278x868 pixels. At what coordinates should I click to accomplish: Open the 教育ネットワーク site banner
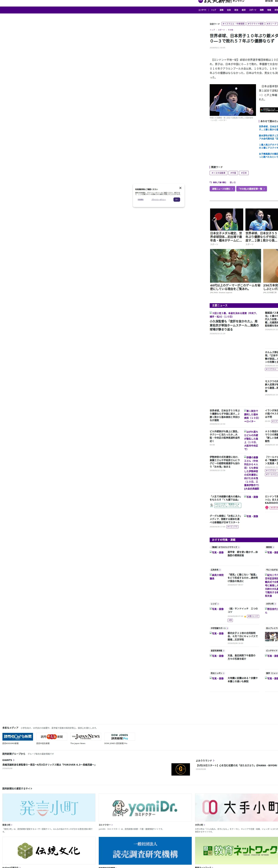(x=236, y=851)
